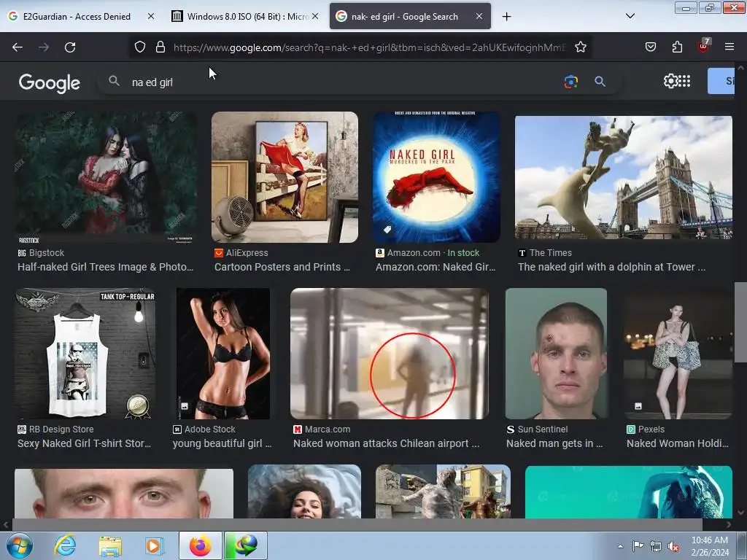The width and height of the screenshot is (747, 560).
Task: Open the Firefox extensions panel
Action: point(677,47)
